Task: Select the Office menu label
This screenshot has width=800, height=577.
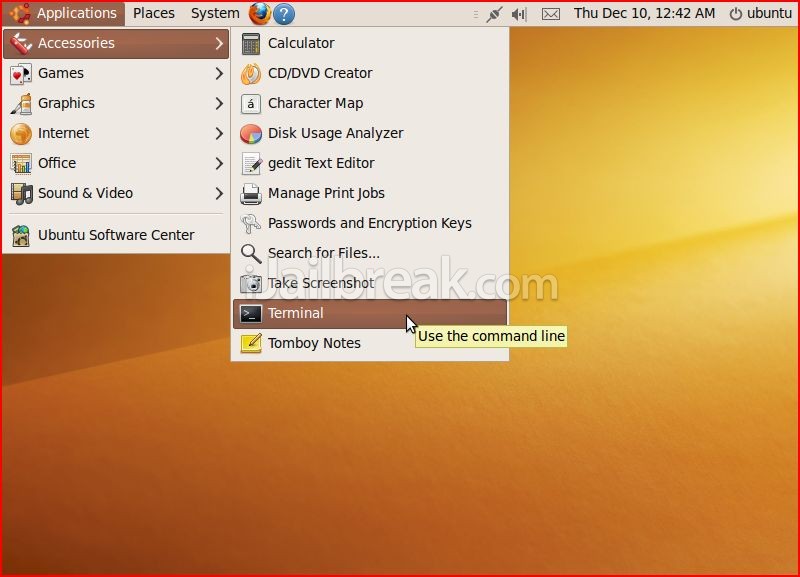Action: [x=57, y=163]
